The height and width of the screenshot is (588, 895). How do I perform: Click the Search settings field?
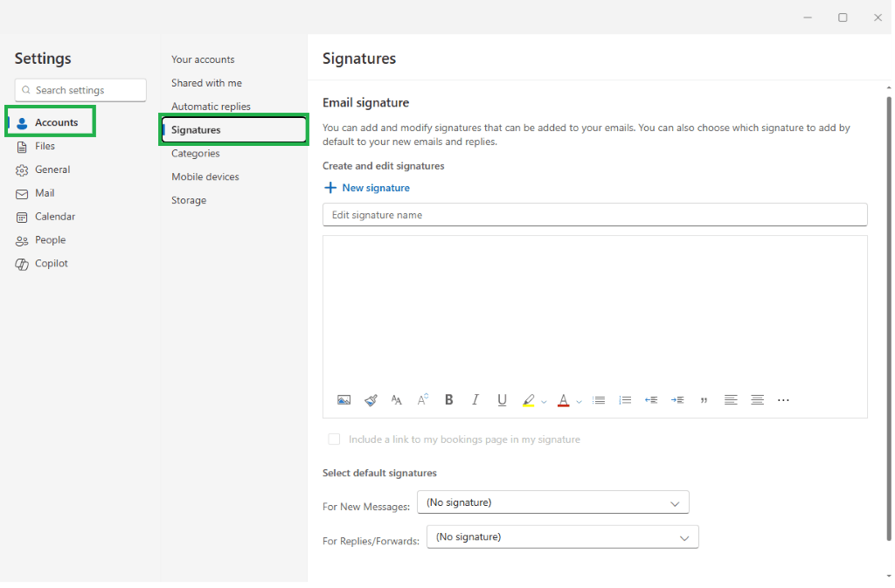pos(80,90)
